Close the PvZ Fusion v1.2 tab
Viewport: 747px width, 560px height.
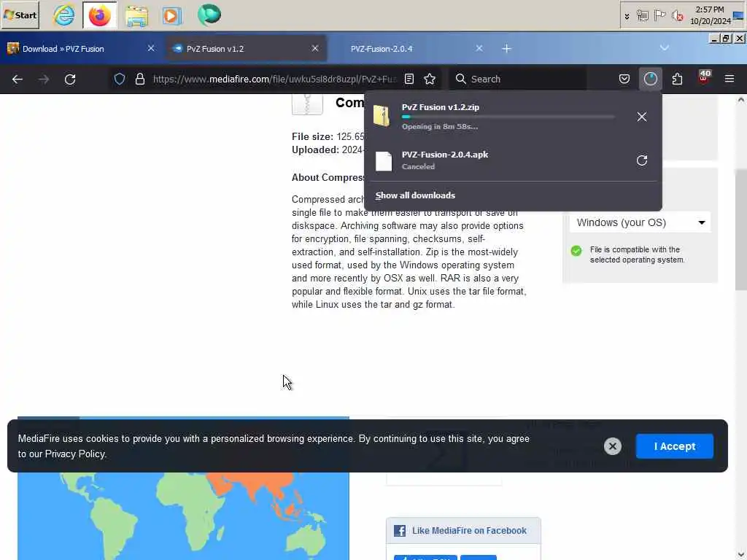pos(315,48)
